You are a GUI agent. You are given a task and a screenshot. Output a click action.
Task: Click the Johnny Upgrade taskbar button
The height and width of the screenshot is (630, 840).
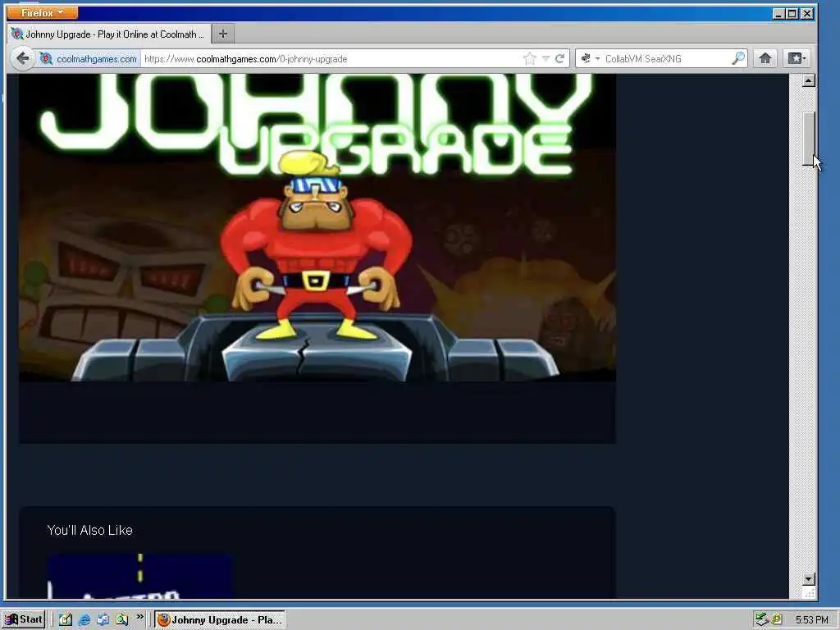coord(220,620)
